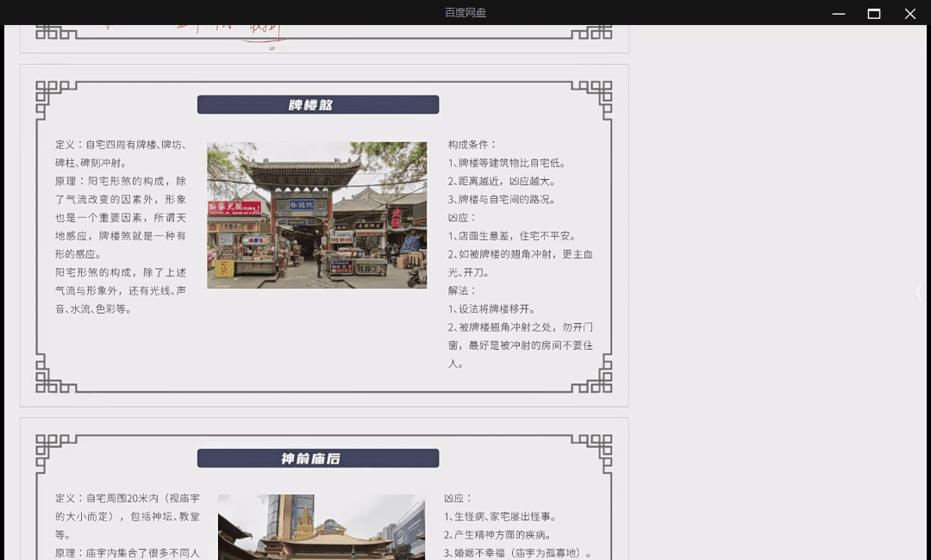This screenshot has height=560, width=931.
Task: Click the 解法 heading text
Action: click(x=462, y=290)
